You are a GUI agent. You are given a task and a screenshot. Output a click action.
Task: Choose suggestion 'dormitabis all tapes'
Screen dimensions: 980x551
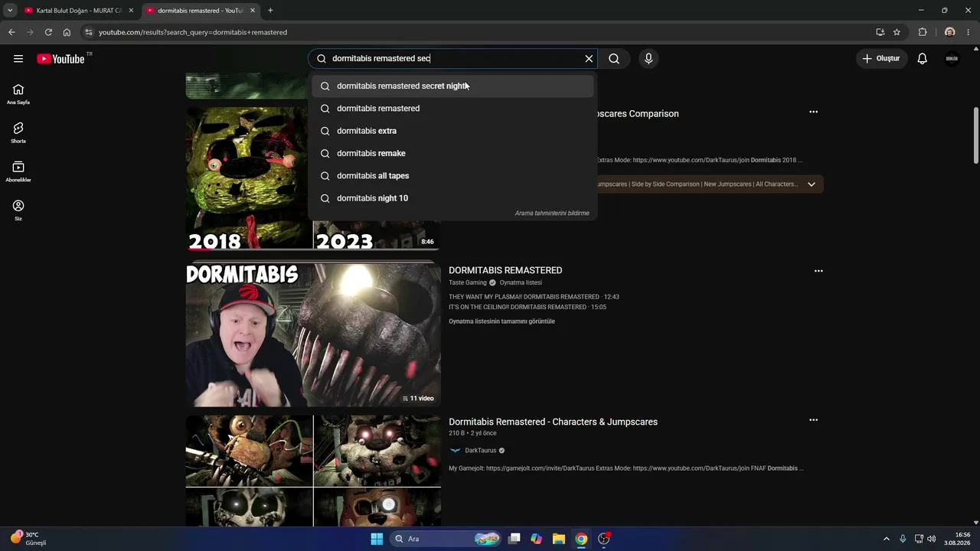[452, 176]
